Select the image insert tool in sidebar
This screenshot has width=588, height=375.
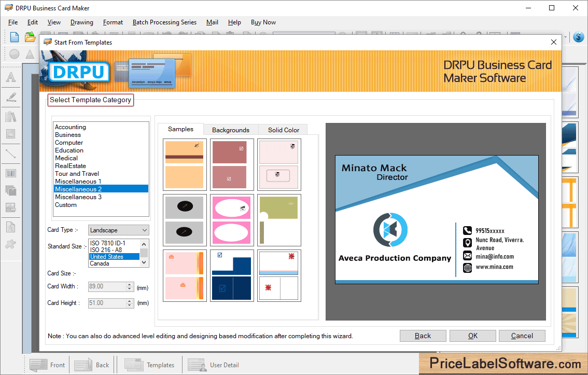pyautogui.click(x=11, y=134)
